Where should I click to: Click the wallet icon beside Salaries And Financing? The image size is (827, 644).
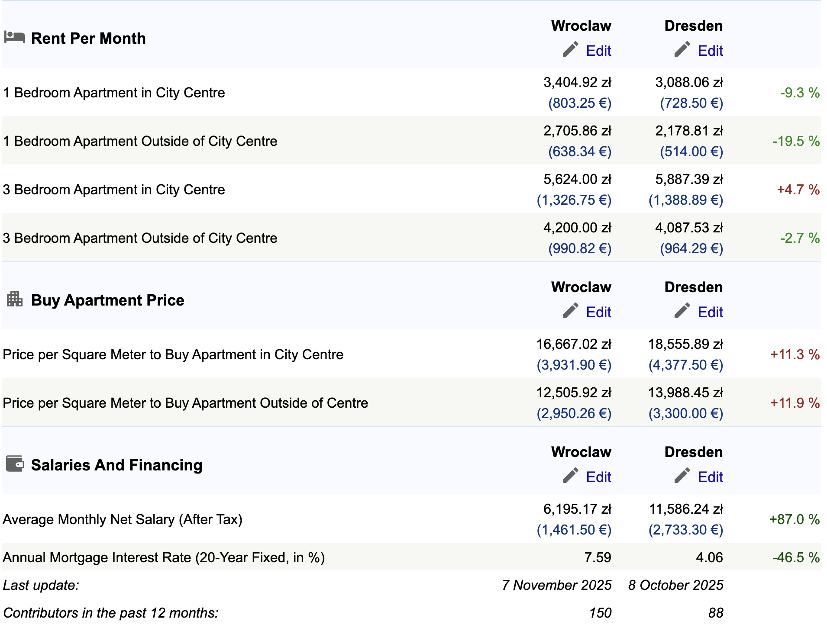click(x=15, y=464)
